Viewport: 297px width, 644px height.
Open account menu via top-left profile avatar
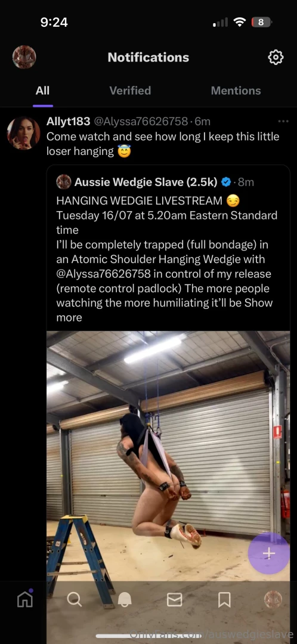coord(24,57)
